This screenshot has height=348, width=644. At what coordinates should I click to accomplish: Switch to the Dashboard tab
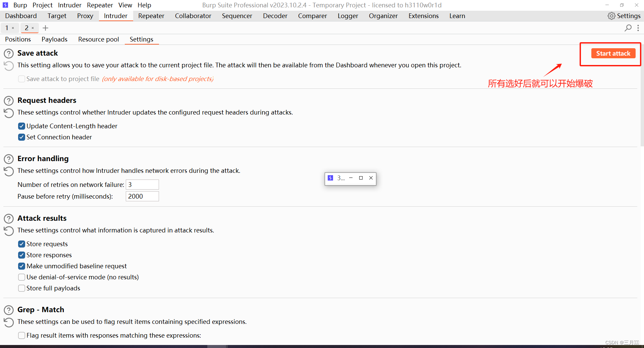(21, 16)
